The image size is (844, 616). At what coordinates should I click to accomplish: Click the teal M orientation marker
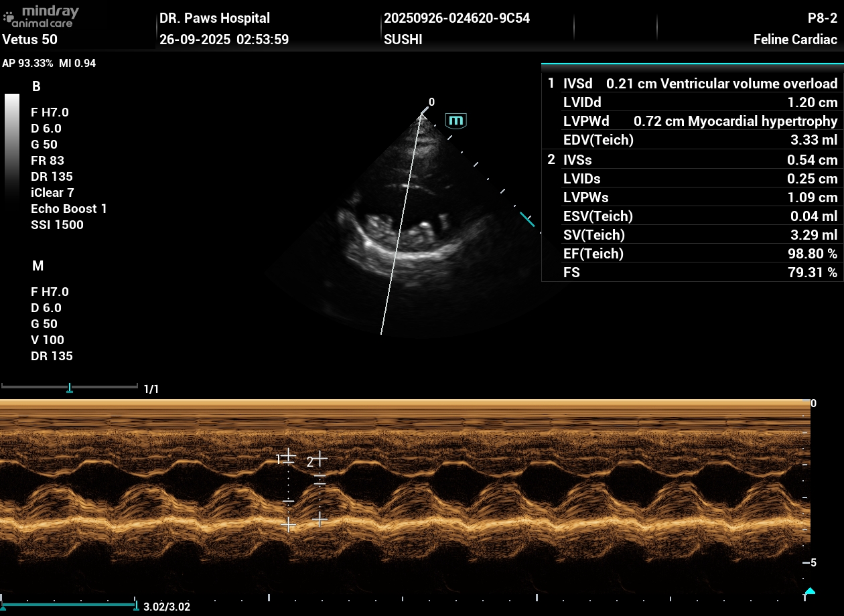456,121
